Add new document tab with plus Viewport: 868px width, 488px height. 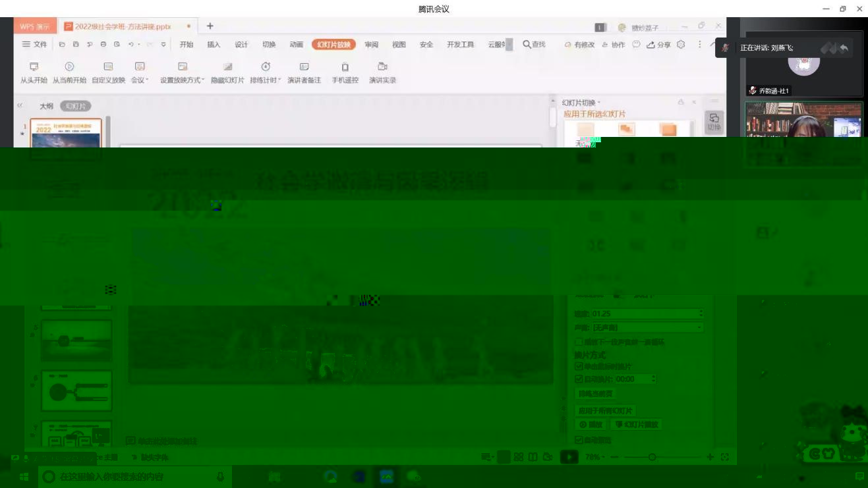[210, 26]
